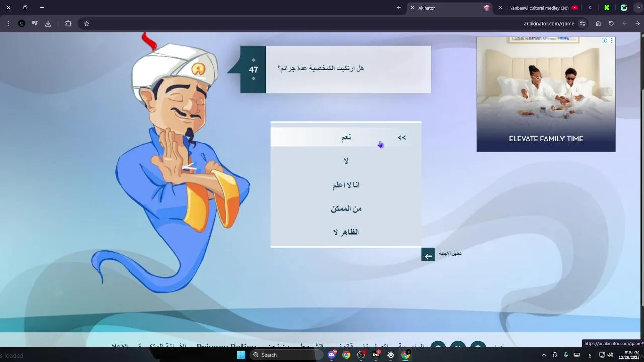
Task: Open the volume tray icon
Action: click(x=610, y=355)
